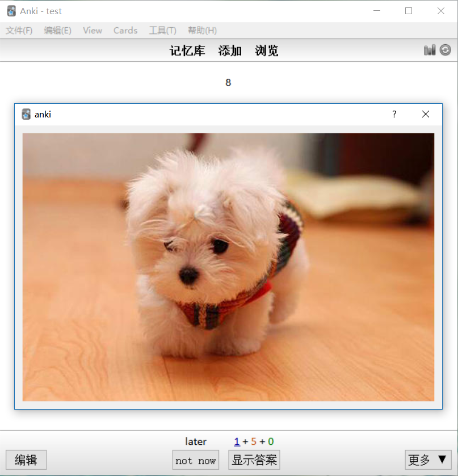Click the orange learning count 5
This screenshot has height=476, width=458.
point(254,441)
